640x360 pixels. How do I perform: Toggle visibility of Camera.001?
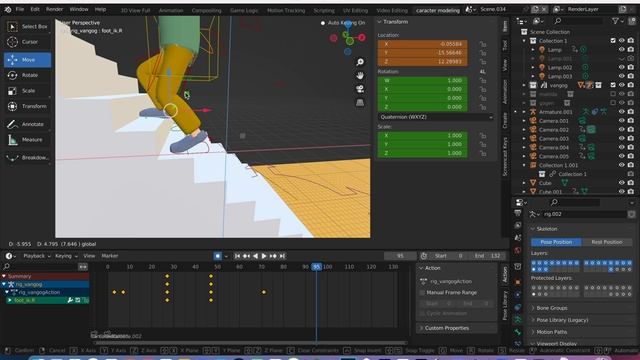coord(622,120)
